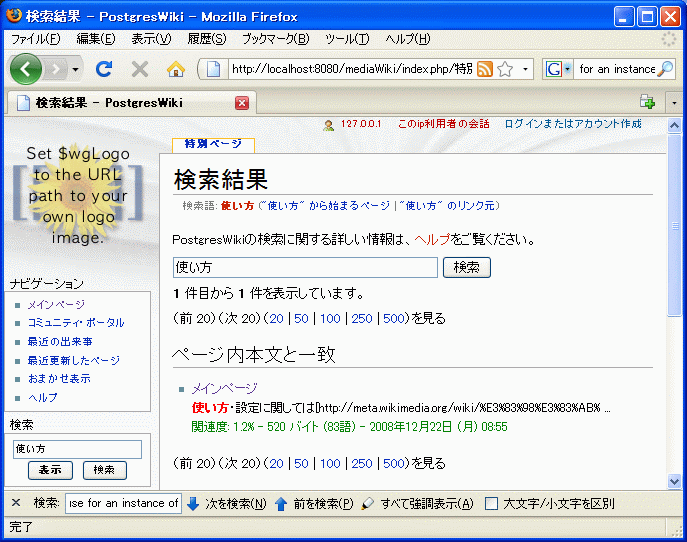Viewport: 687px width, 542px height.
Task: Open the 履歴(S) menu
Action: point(207,39)
